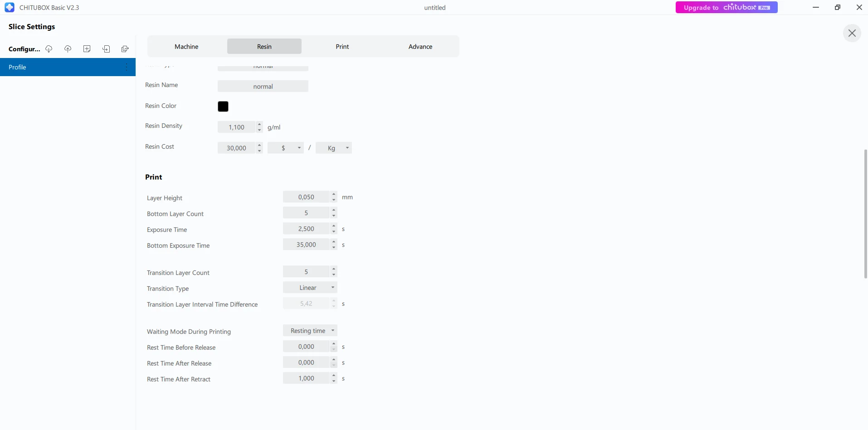Switch to the Advance tab
Screen dimensions: 868x430
(420, 47)
